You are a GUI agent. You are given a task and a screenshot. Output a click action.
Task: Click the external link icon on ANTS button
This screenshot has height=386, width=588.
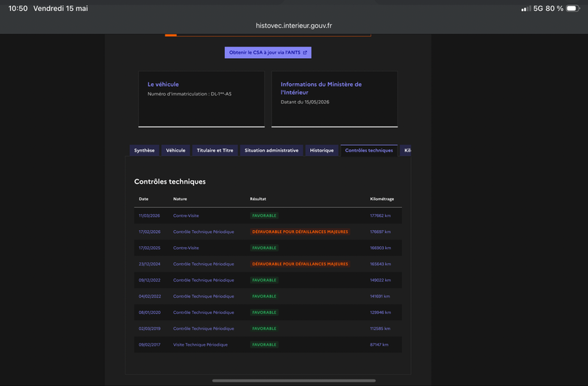(x=305, y=52)
